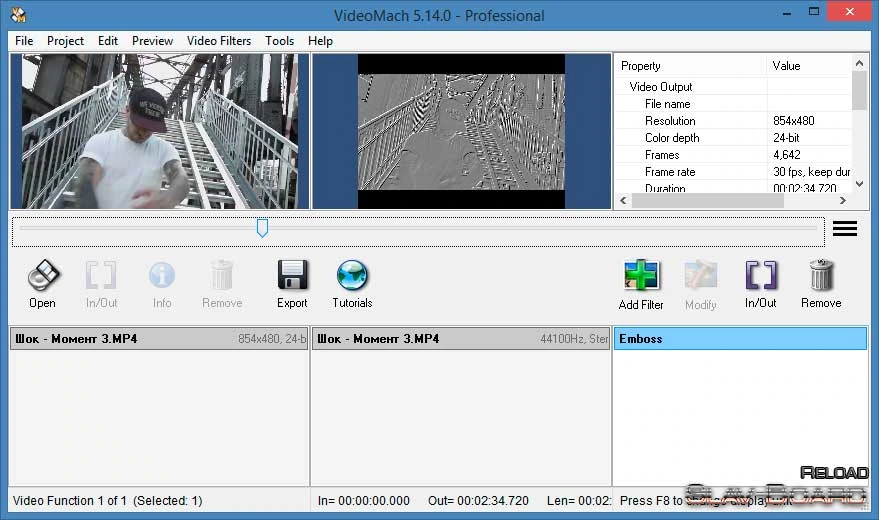This screenshot has height=520, width=879.
Task: Click property panel scroll left arrow
Action: 623,201
